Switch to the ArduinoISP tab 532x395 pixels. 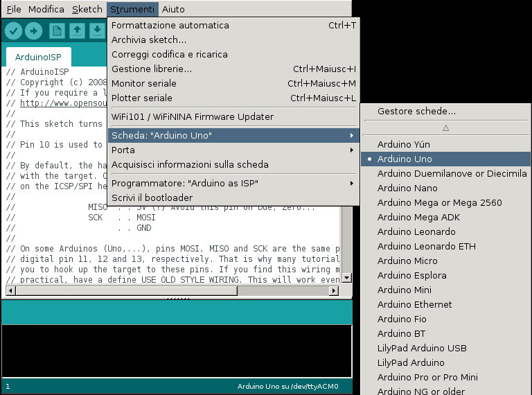point(38,57)
